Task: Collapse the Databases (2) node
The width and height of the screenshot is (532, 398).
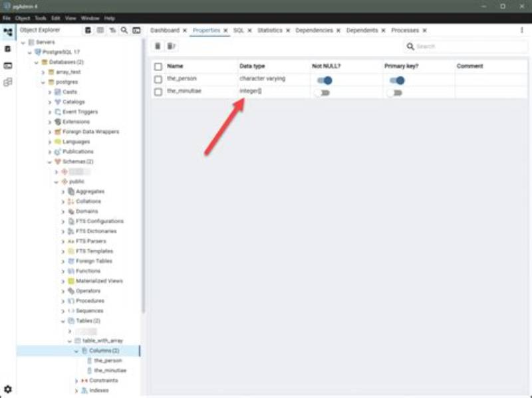Action: tap(37, 62)
